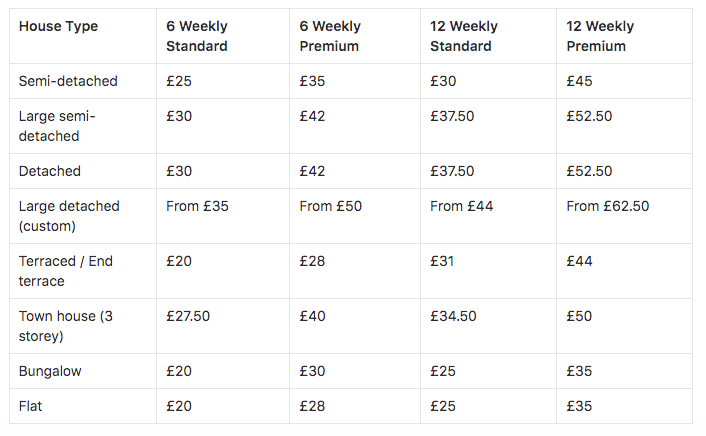Screen dimensions: 706x436
Task: Click the £34.50 price cell
Action: (x=453, y=316)
